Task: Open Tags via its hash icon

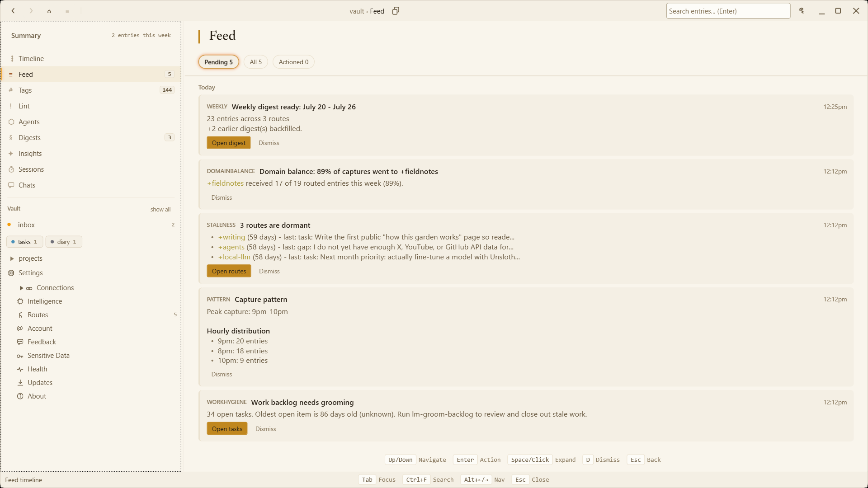Action: coord(11,90)
